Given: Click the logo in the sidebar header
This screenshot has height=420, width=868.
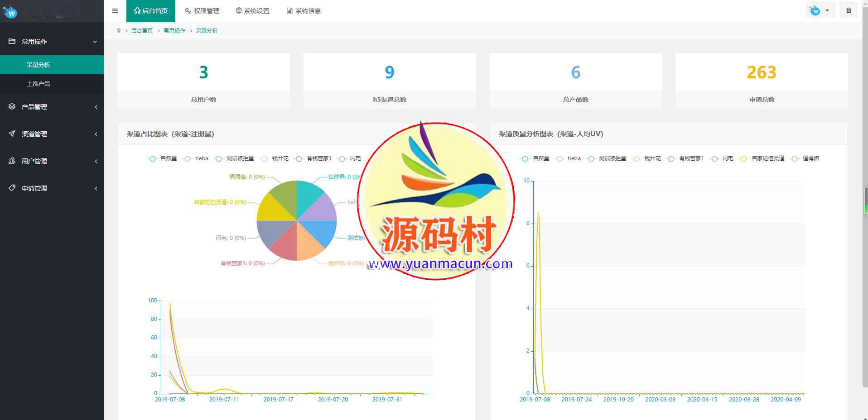Looking at the screenshot, I should [x=10, y=12].
